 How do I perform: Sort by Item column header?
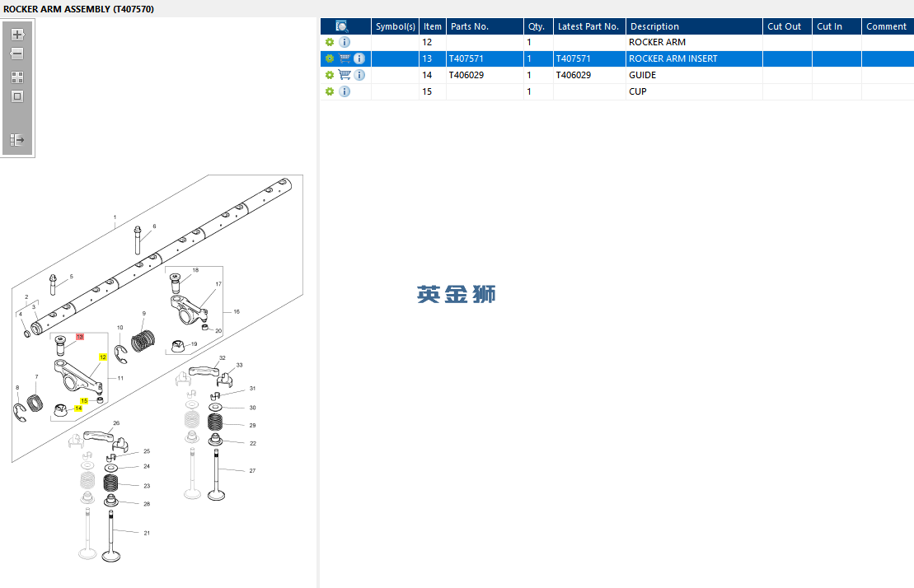(x=433, y=26)
